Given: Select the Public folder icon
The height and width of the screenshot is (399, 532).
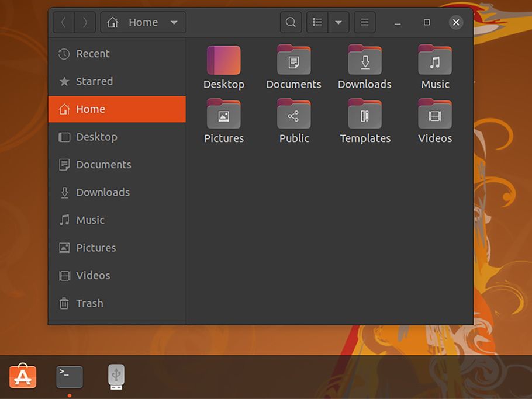Looking at the screenshot, I should point(294,115).
